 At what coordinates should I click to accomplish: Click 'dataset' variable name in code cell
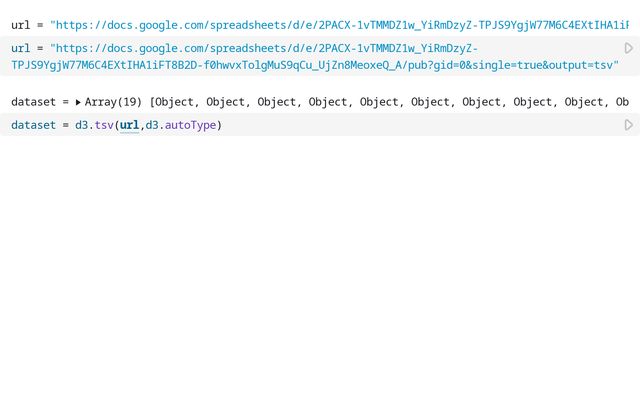pos(33,125)
